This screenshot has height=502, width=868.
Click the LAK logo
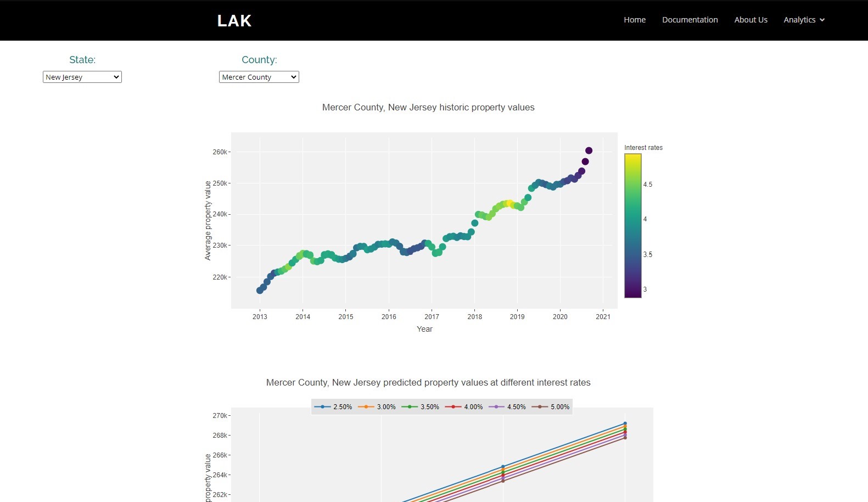(x=234, y=21)
